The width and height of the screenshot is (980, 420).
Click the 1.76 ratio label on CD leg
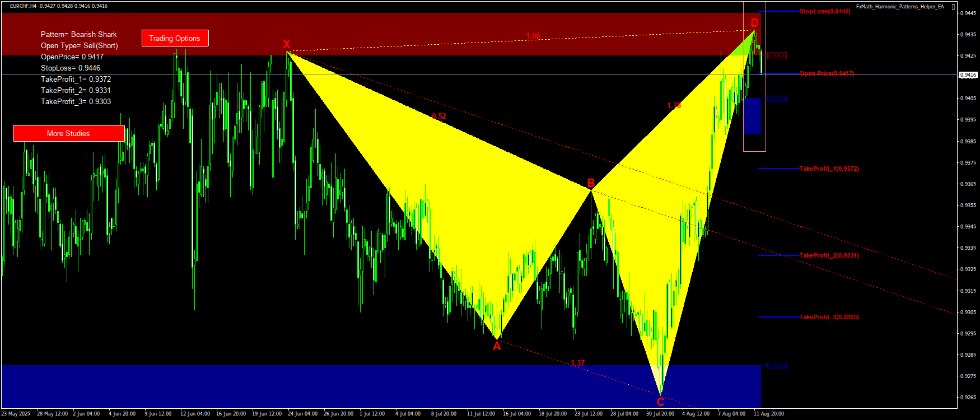coord(674,106)
